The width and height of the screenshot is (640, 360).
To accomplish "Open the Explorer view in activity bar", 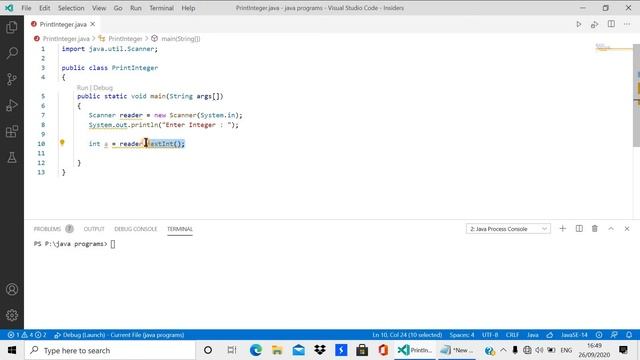I will click(12, 27).
